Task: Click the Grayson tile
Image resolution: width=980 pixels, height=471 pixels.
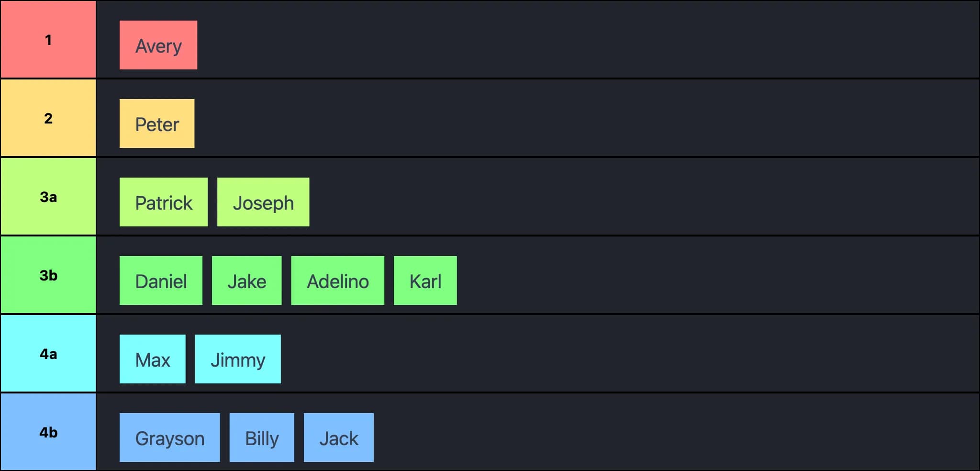Action: pos(169,437)
